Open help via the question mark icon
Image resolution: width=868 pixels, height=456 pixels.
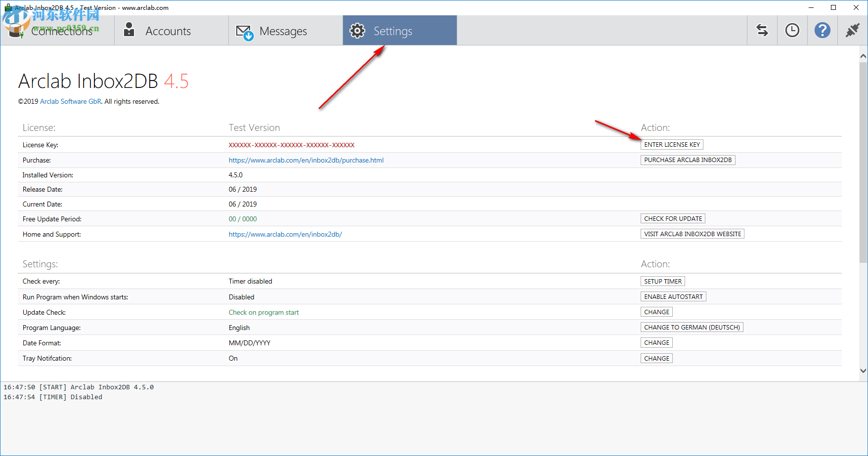point(823,31)
